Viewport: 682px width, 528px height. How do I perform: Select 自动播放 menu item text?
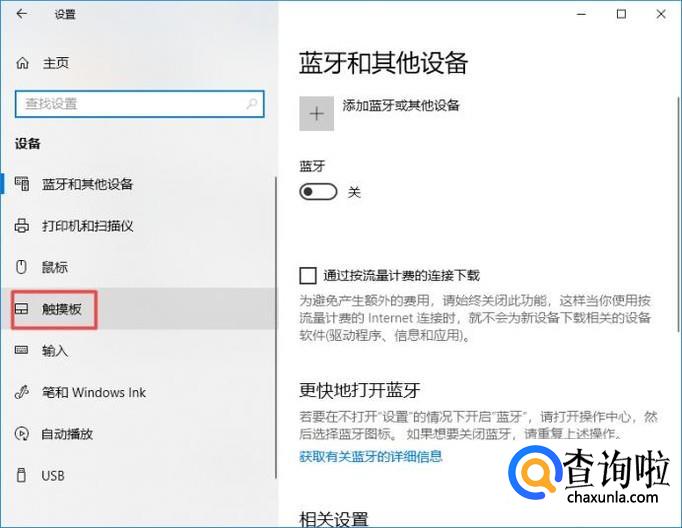(x=67, y=434)
